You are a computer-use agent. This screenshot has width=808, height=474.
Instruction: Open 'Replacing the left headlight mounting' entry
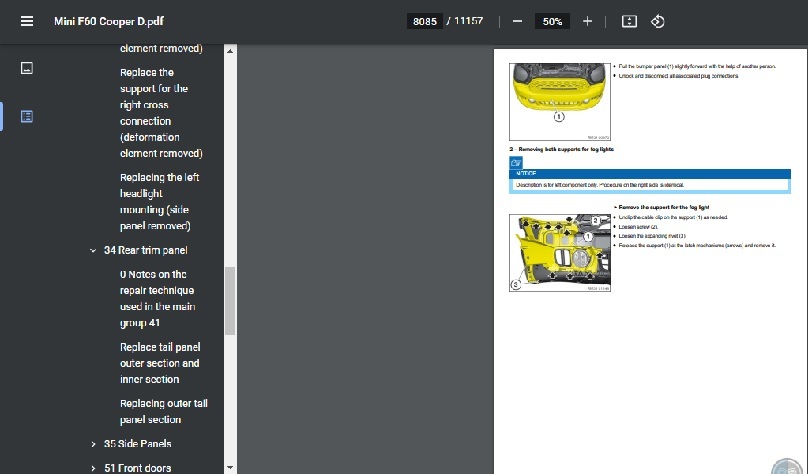click(160, 201)
